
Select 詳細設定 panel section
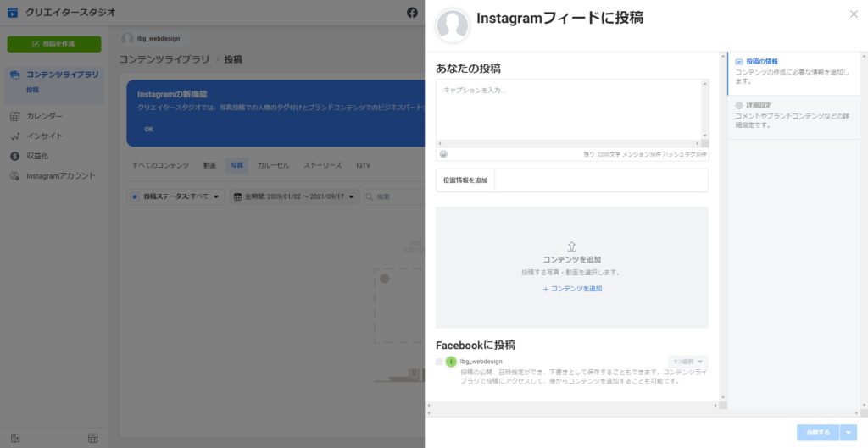click(x=793, y=117)
